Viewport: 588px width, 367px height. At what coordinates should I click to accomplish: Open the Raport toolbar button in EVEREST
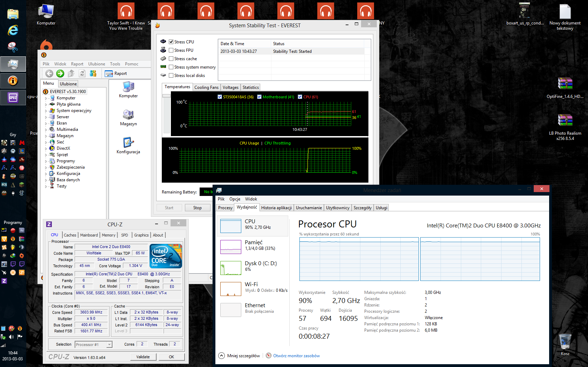(116, 73)
